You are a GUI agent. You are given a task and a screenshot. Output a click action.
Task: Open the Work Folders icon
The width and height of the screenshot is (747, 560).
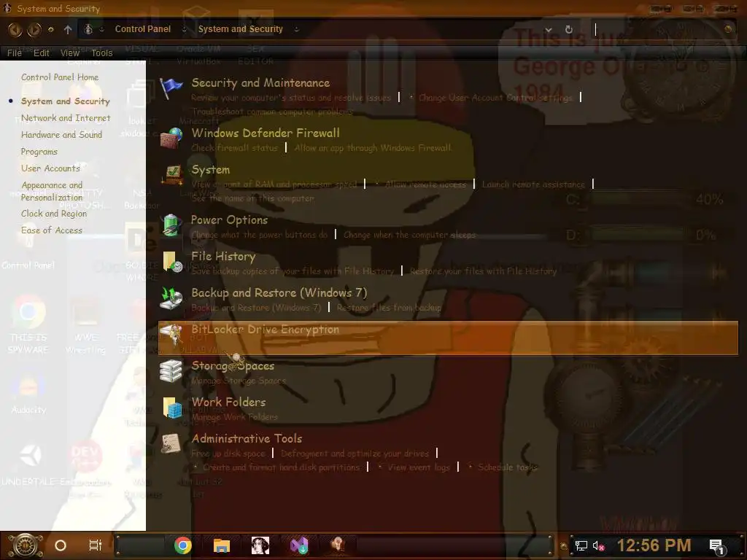click(171, 408)
